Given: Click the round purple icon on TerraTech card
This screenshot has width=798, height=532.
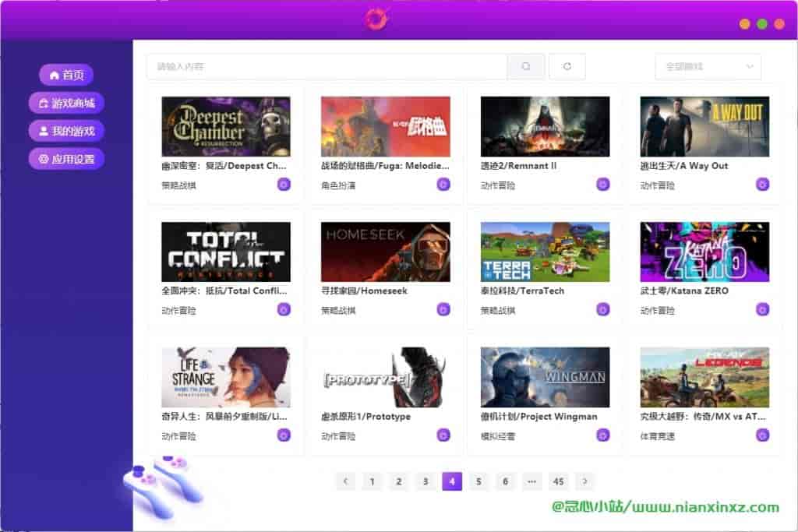Looking at the screenshot, I should 603,309.
